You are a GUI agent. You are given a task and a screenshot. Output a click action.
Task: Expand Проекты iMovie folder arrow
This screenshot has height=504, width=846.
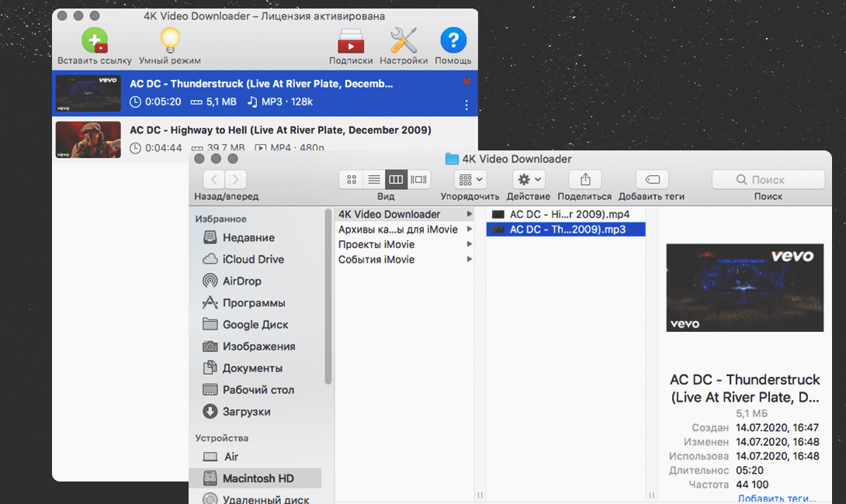coord(470,244)
